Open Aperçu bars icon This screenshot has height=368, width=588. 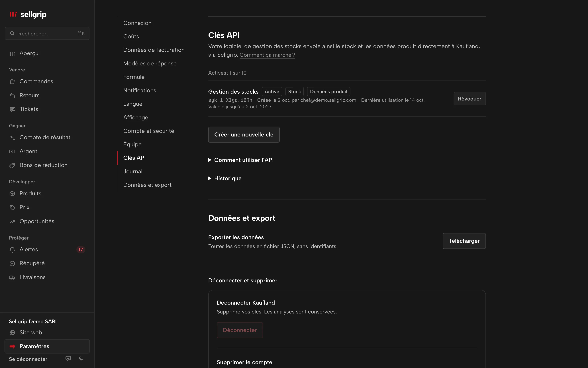(x=12, y=54)
